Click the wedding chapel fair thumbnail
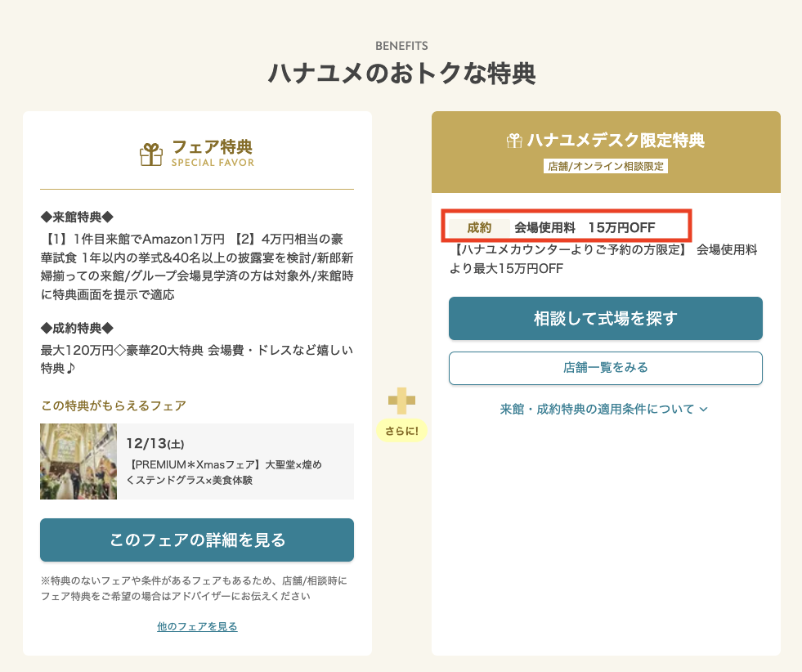The width and height of the screenshot is (802, 672). [x=78, y=461]
